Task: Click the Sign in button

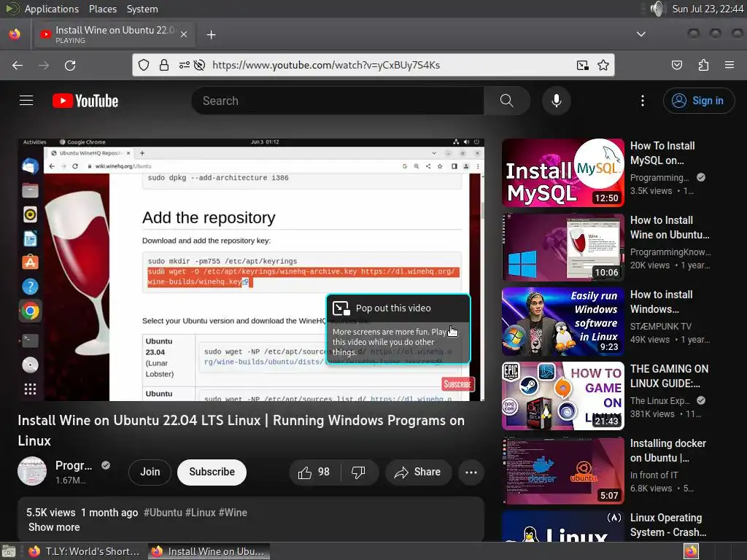Action: (x=699, y=101)
